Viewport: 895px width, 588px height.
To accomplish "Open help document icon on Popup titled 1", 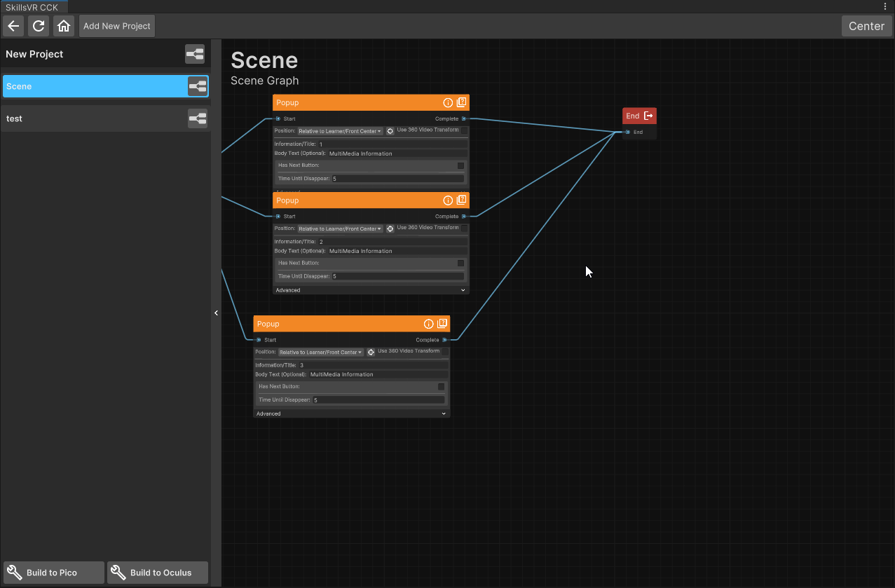I will tap(461, 102).
